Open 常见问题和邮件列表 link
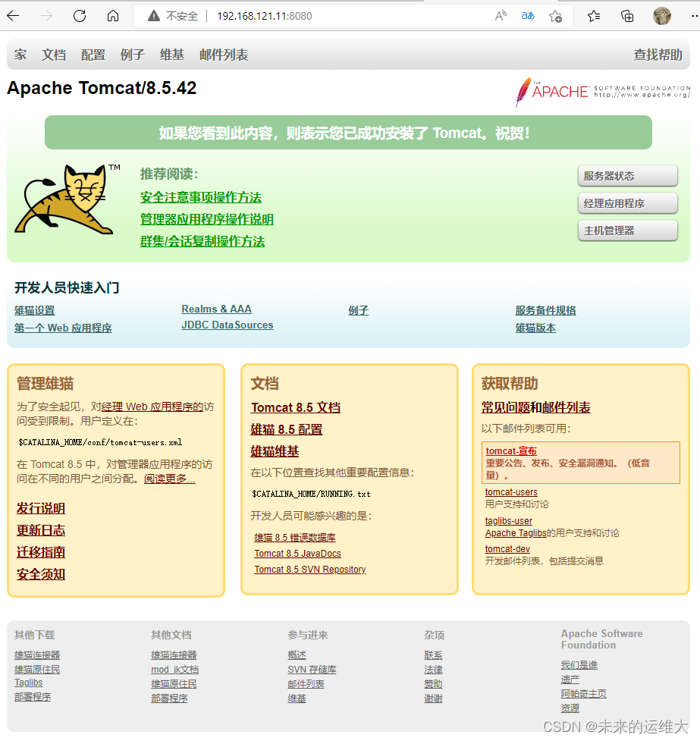This screenshot has height=741, width=700. (535, 407)
